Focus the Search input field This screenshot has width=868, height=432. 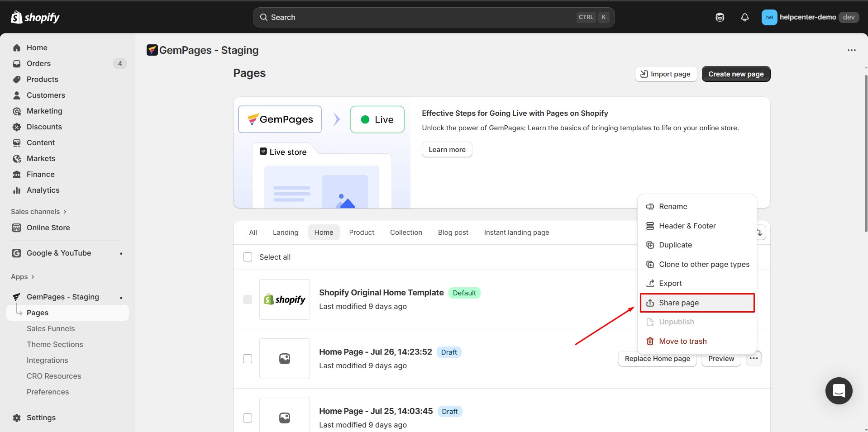[x=421, y=17]
